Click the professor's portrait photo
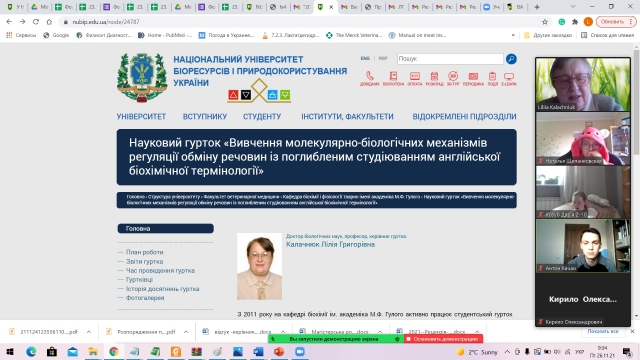This screenshot has width=640, height=360. pos(259,266)
